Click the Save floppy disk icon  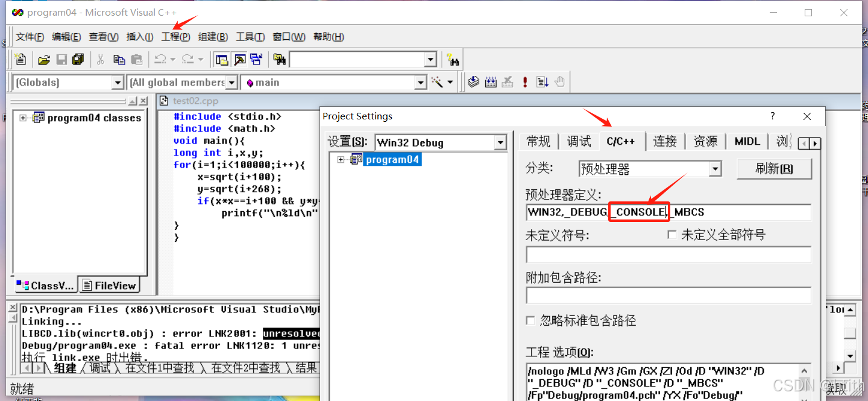(x=61, y=59)
